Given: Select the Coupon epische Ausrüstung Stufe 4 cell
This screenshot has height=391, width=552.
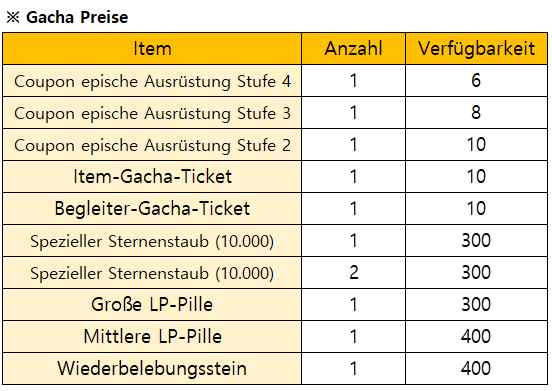Looking at the screenshot, I should click(152, 81).
